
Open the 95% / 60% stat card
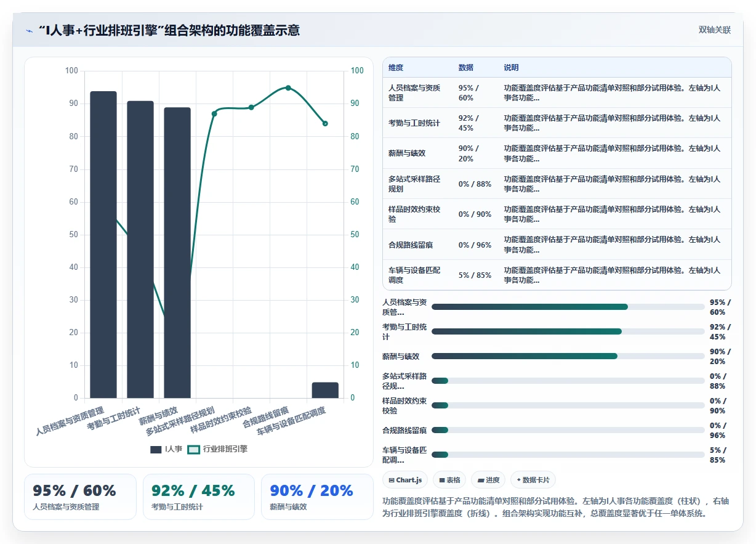pos(80,497)
